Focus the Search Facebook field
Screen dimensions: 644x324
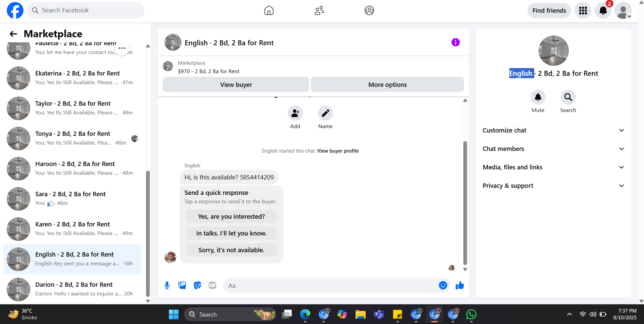[86, 10]
